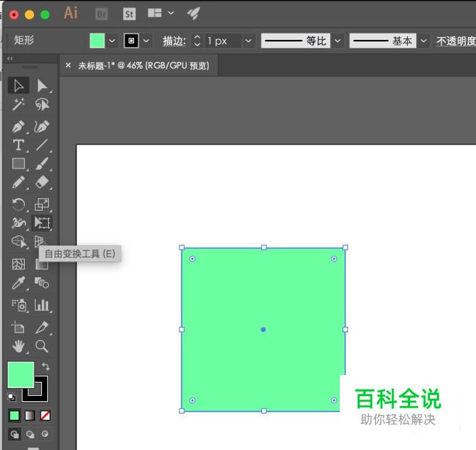Swap fill and stroke colors

(x=45, y=367)
